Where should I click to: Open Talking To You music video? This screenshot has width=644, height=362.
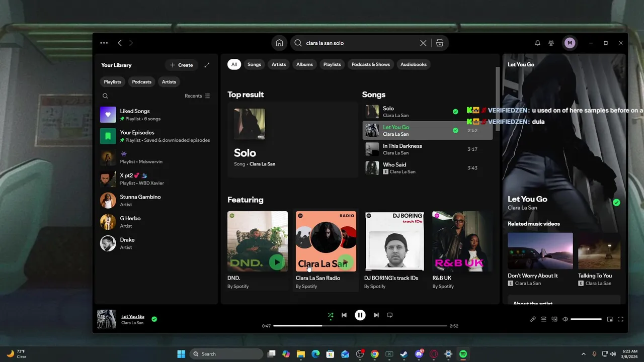click(599, 259)
